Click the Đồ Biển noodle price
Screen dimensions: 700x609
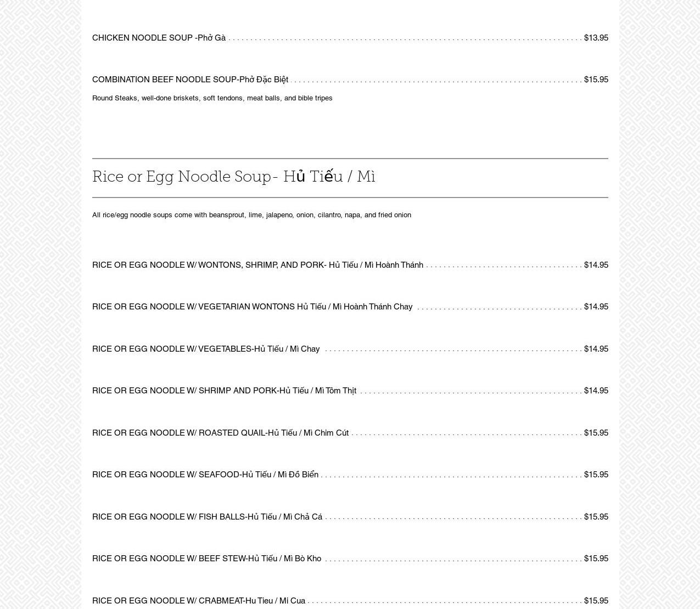click(x=596, y=475)
